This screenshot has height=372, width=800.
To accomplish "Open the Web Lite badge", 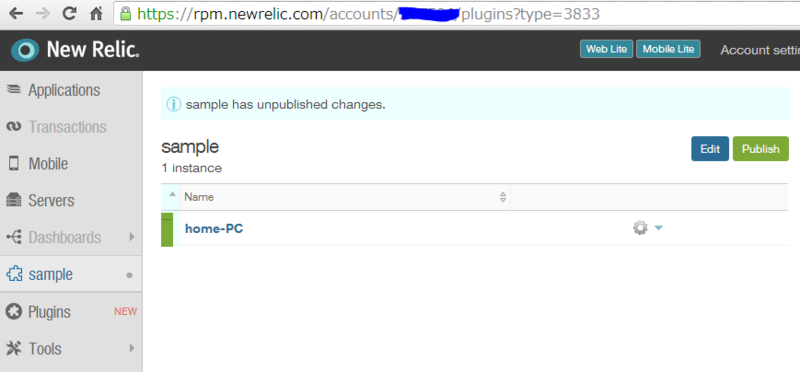I will [607, 49].
